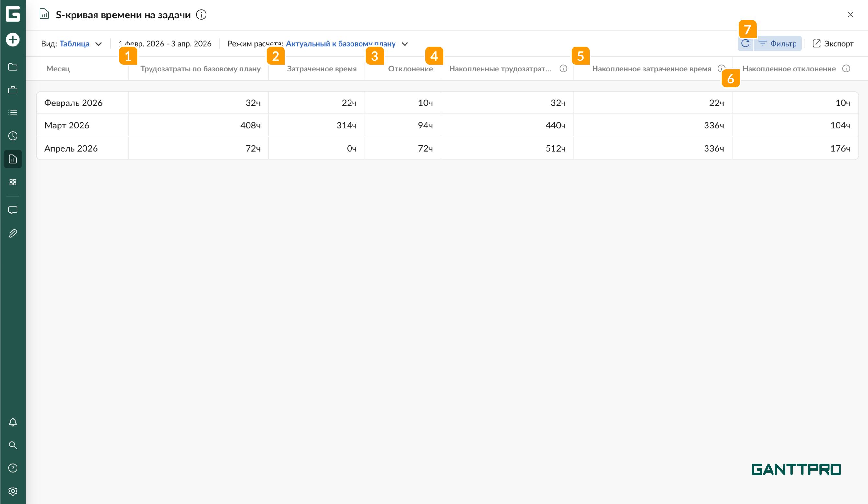868x504 pixels.
Task: Open the settings gear icon
Action: pos(13,491)
